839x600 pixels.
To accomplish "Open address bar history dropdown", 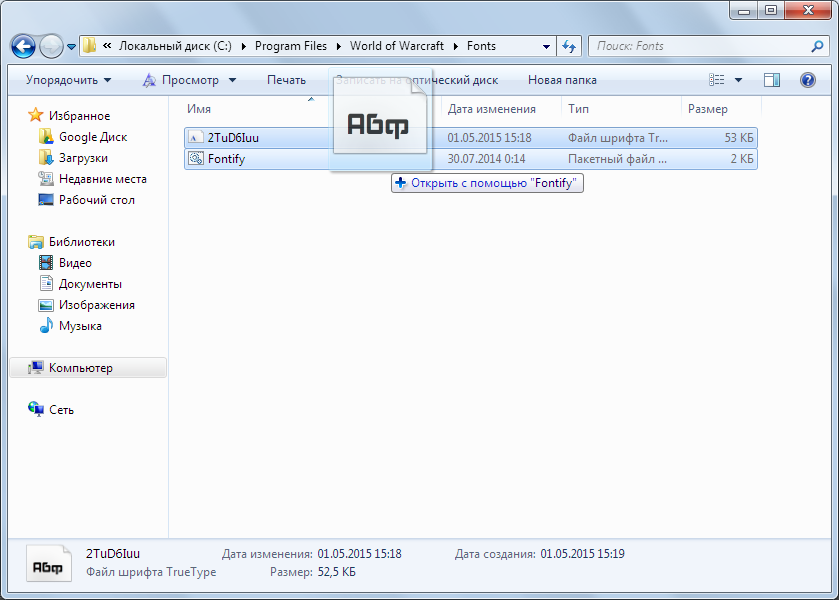I will tap(546, 47).
